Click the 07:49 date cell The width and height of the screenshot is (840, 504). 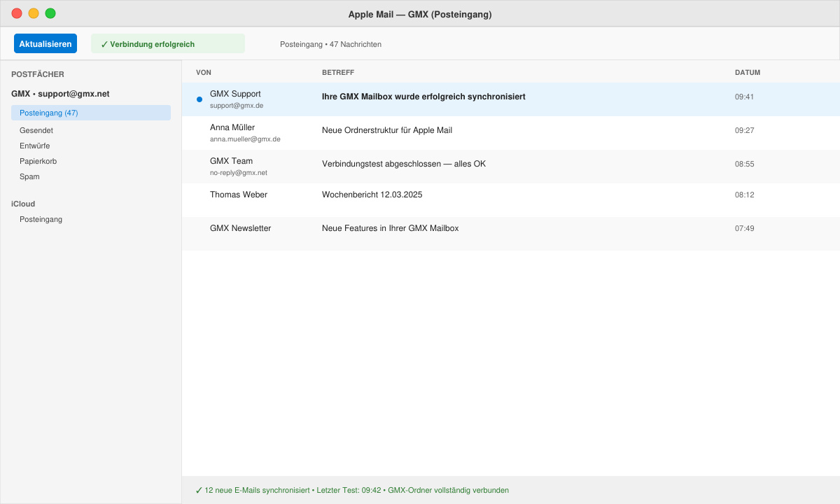coord(744,228)
